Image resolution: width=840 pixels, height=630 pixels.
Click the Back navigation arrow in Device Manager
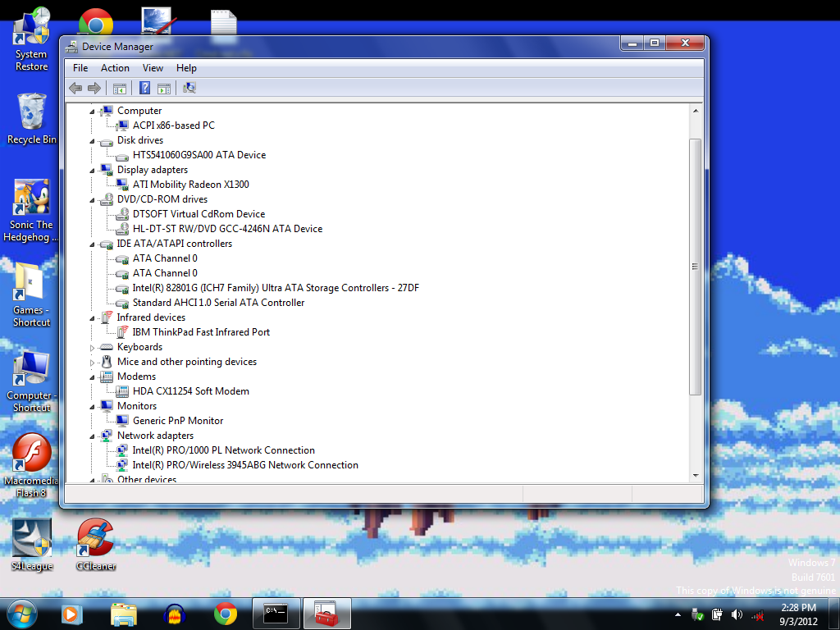tap(75, 88)
